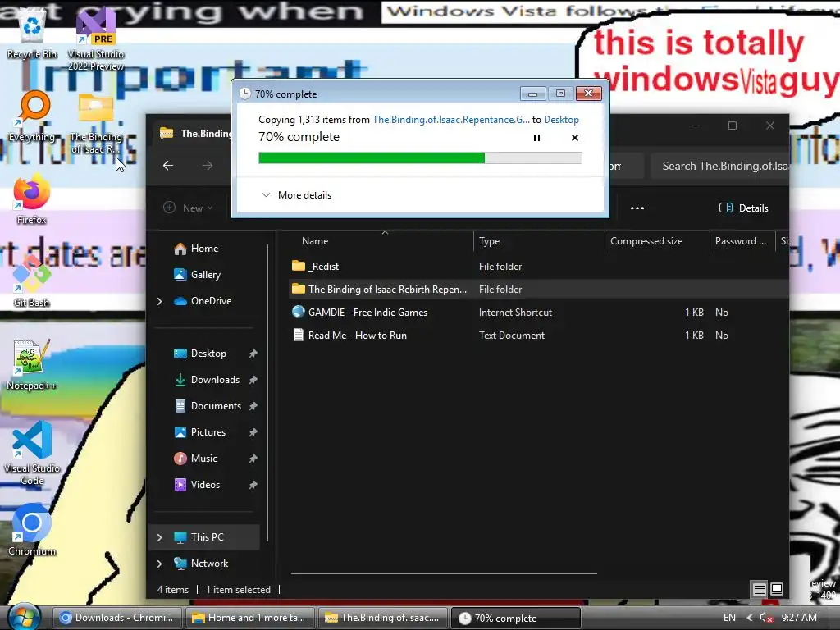Expand the OneDrive tree node
This screenshot has height=630, width=840.
160,301
